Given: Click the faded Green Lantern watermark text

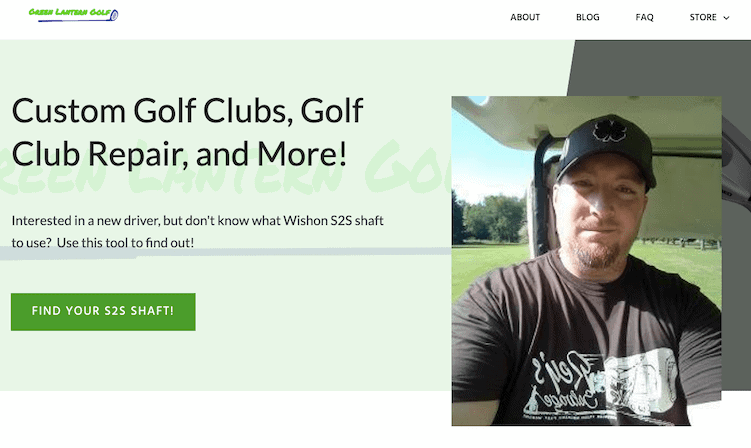Looking at the screenshot, I should tap(225, 168).
